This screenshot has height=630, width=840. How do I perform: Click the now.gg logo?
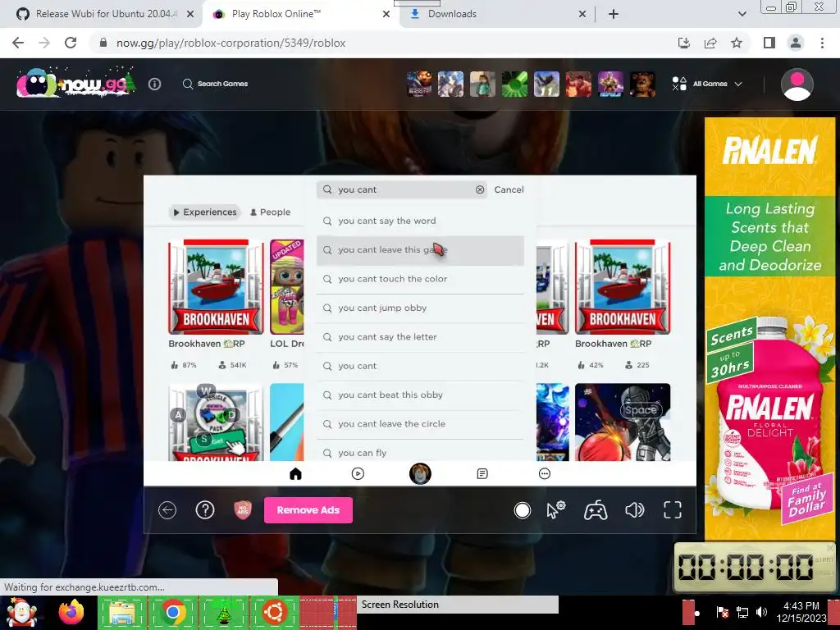point(75,84)
